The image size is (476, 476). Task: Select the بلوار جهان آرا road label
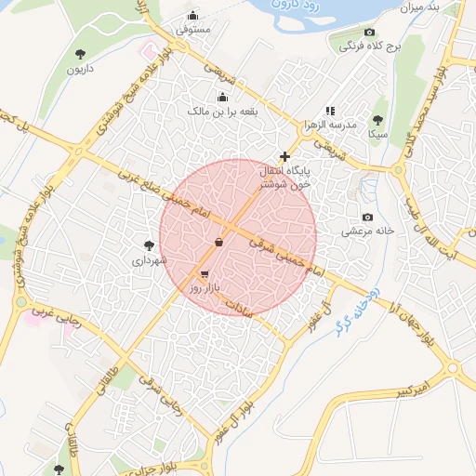[x=412, y=325]
